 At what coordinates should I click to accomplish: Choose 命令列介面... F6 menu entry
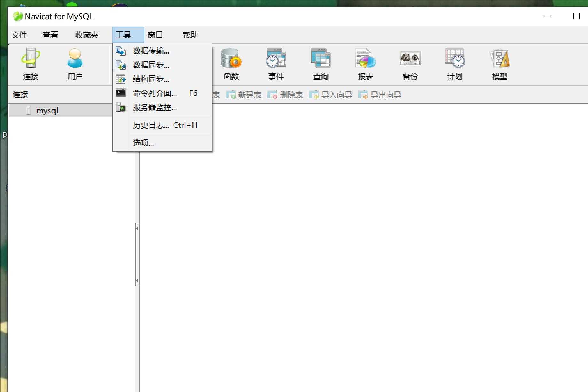pyautogui.click(x=162, y=93)
